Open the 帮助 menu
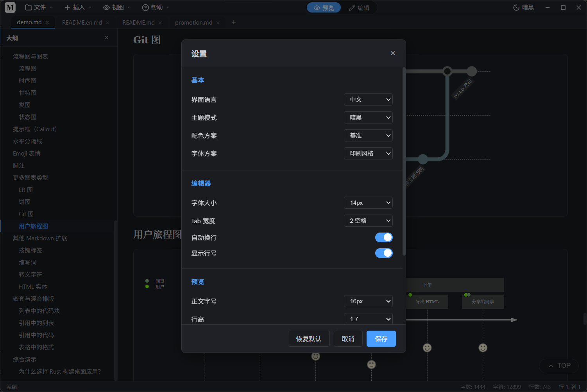Viewport: 587px width, 392px height. coord(156,7)
